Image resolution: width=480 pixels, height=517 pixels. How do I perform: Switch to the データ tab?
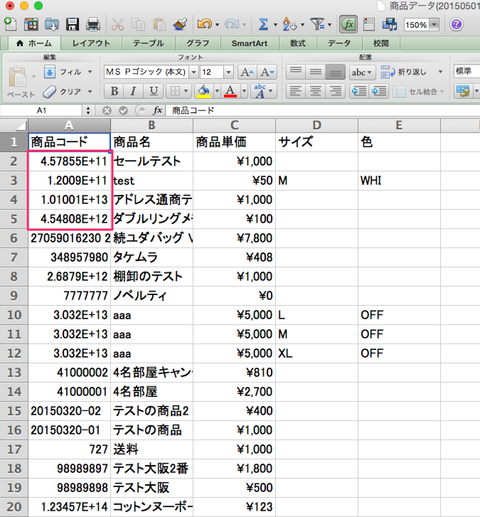tap(339, 43)
